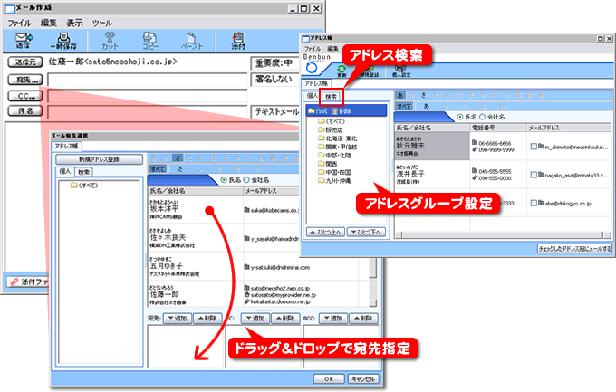This screenshot has height=392, width=616.
Task: Select 氏名 radio button in address book window
Action: [x=460, y=117]
